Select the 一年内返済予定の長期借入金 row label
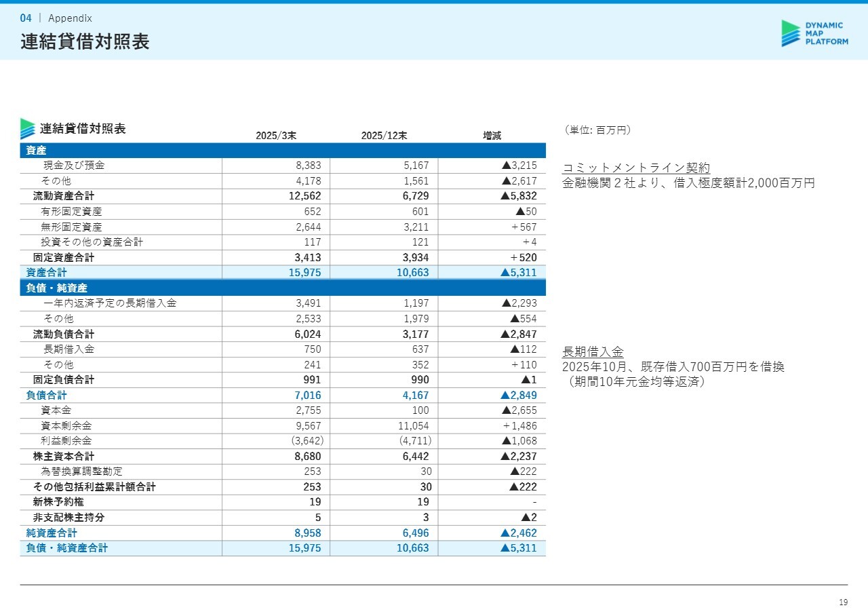Image resolution: width=868 pixels, height=614 pixels. pos(110,303)
